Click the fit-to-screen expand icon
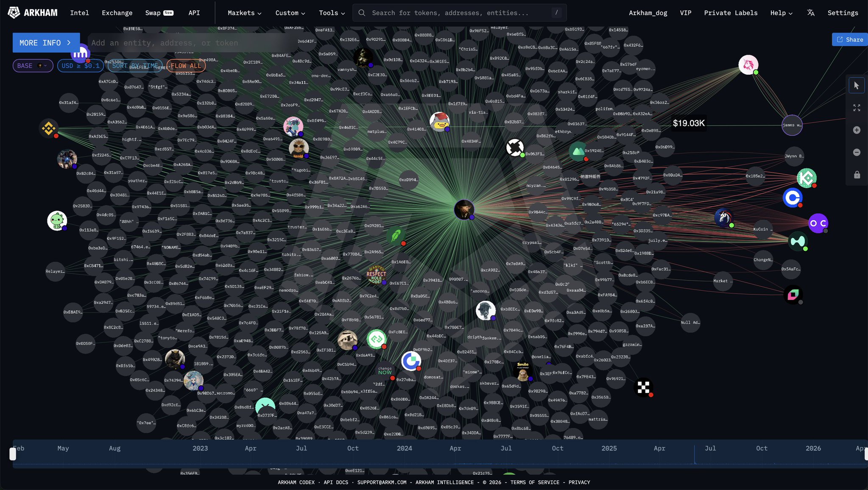Viewport: 868px width, 490px height. (x=857, y=108)
